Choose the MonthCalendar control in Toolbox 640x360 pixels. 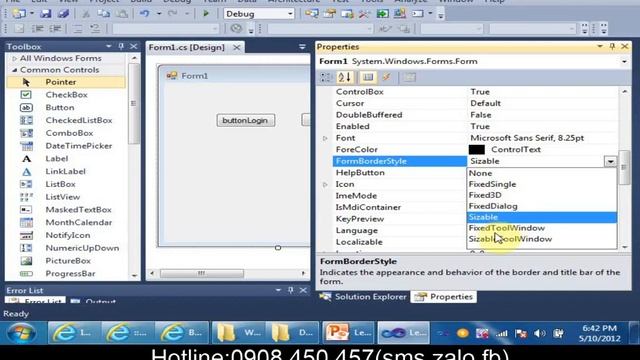point(66,222)
